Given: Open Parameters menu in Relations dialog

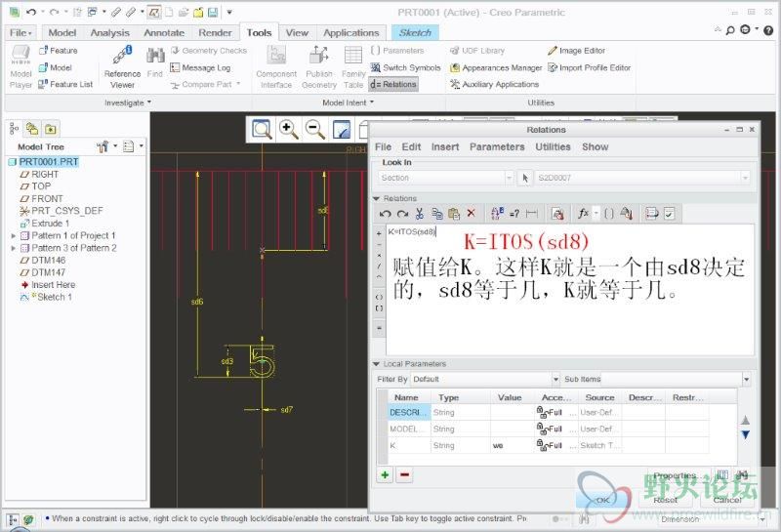Looking at the screenshot, I should click(x=497, y=147).
